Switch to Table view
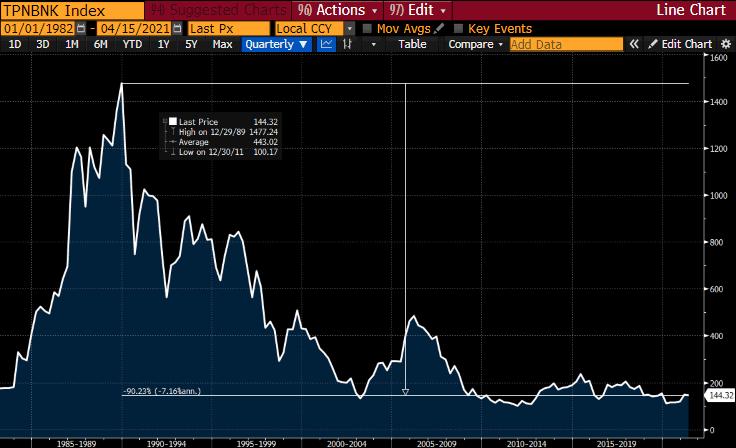 (x=412, y=44)
